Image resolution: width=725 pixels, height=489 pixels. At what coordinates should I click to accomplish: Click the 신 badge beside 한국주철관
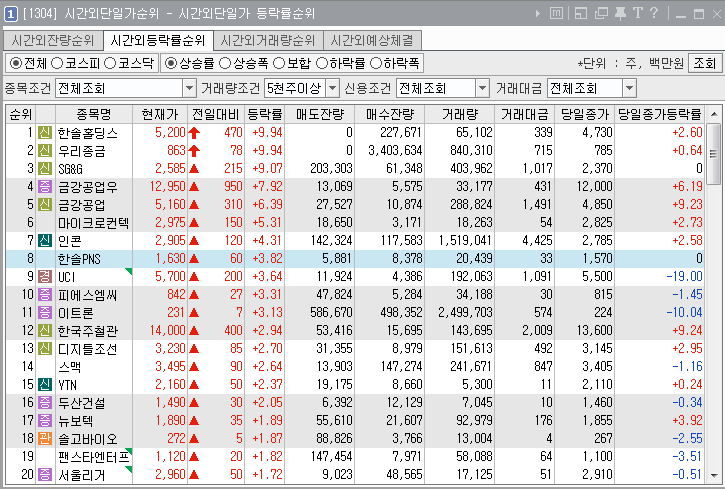[x=45, y=331]
